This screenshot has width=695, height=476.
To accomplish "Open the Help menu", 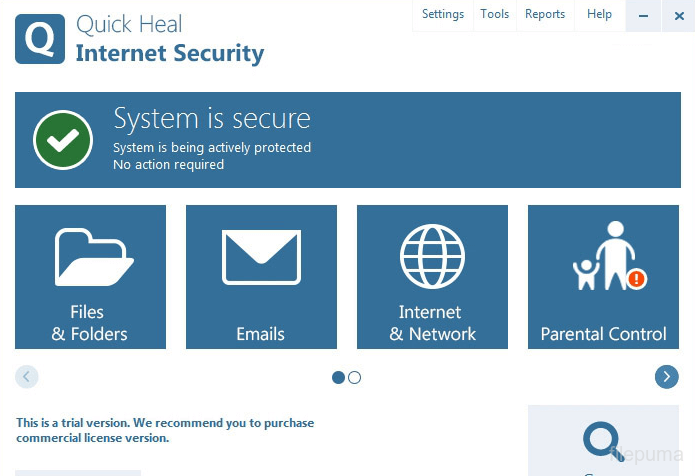I will 599,14.
